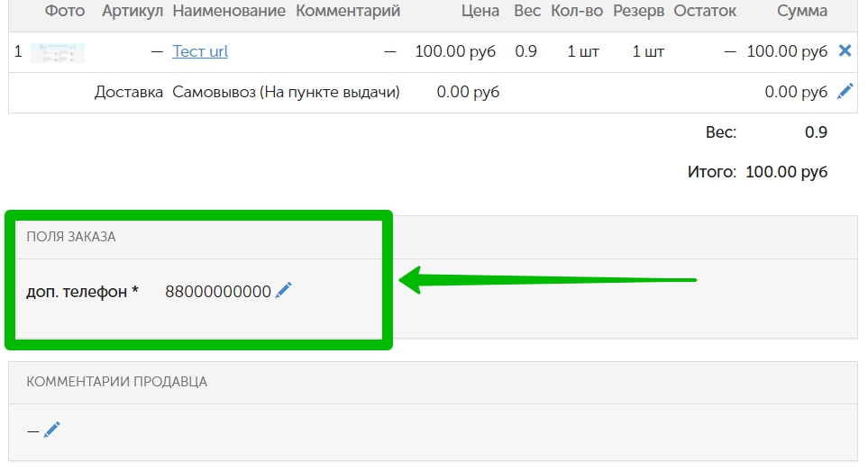Image resolution: width=868 pixels, height=471 pixels.
Task: Click the Вес: total label
Action: tap(721, 132)
